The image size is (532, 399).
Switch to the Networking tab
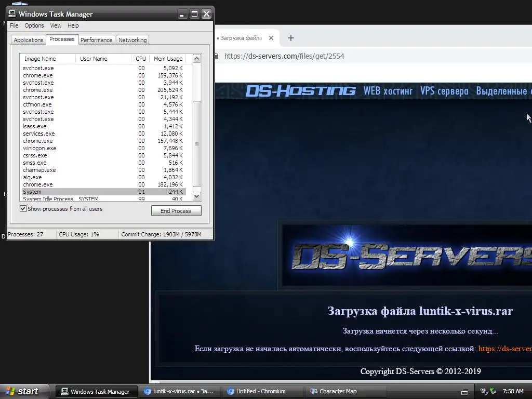132,40
